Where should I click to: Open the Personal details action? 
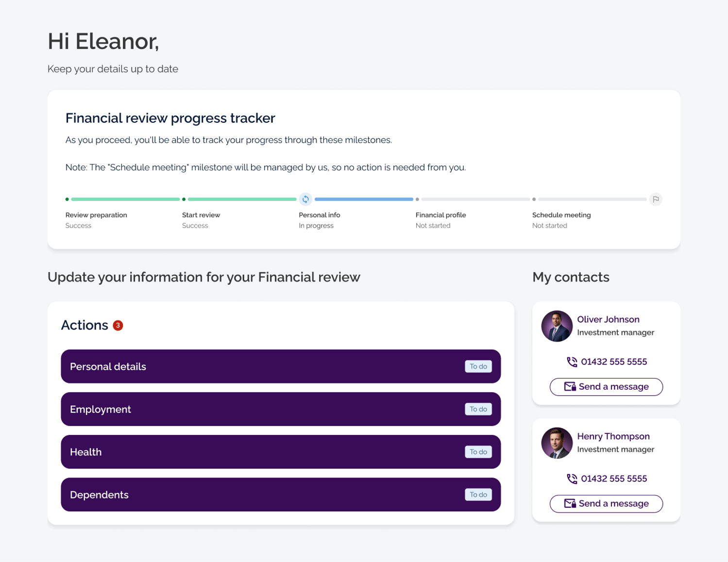coord(281,366)
